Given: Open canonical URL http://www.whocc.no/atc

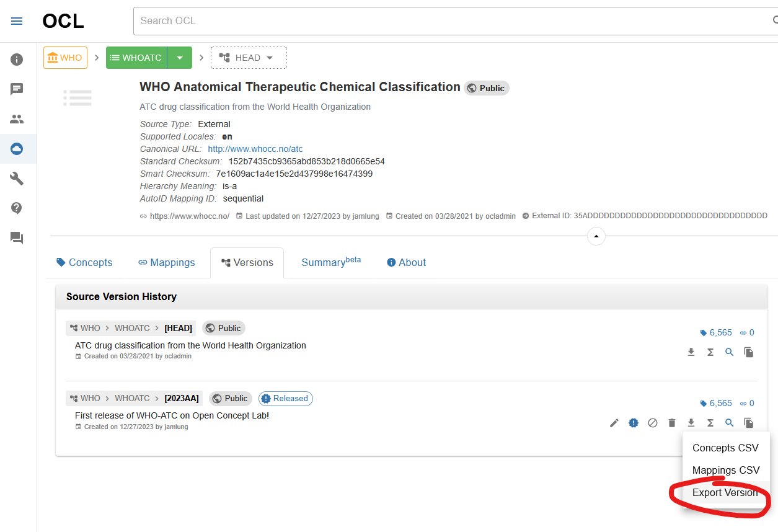Looking at the screenshot, I should (255, 149).
